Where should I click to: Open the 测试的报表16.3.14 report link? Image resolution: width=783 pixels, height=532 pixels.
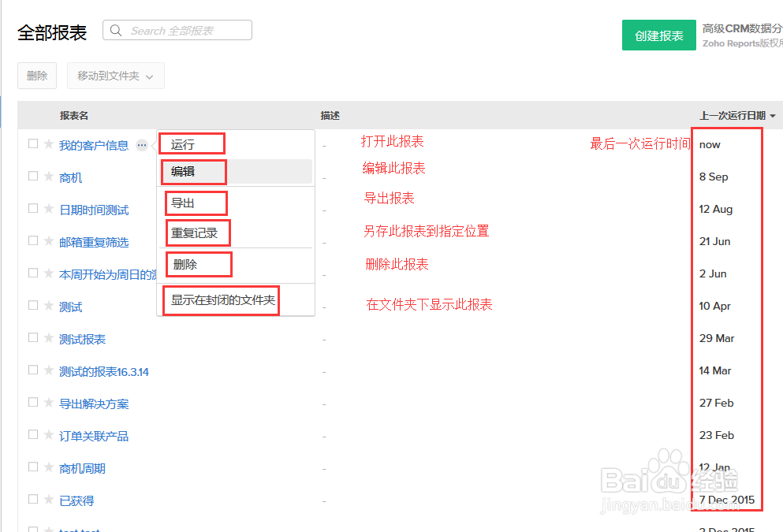(x=104, y=371)
